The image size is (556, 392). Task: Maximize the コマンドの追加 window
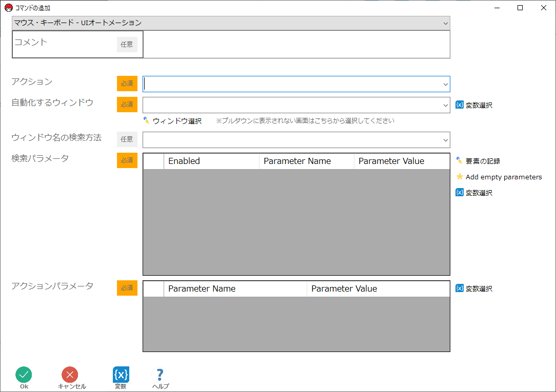[x=520, y=8]
